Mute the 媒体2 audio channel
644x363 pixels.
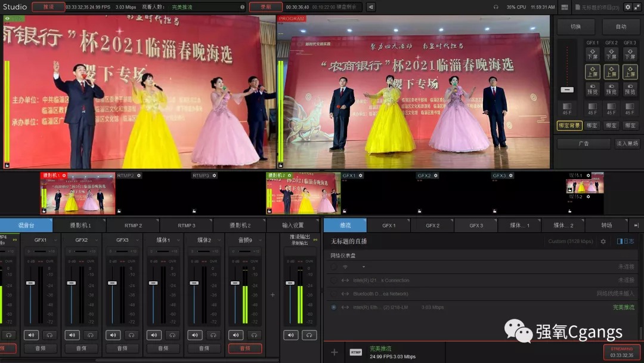[x=194, y=335]
